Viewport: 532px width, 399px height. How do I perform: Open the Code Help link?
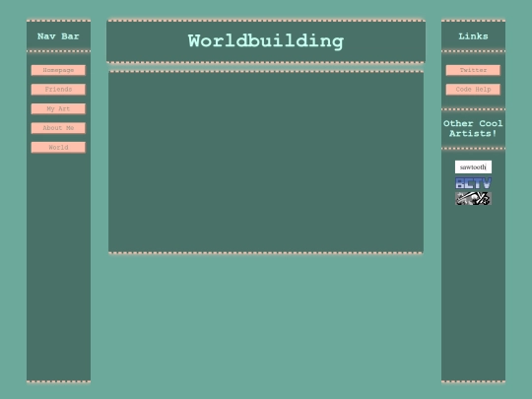473,90
